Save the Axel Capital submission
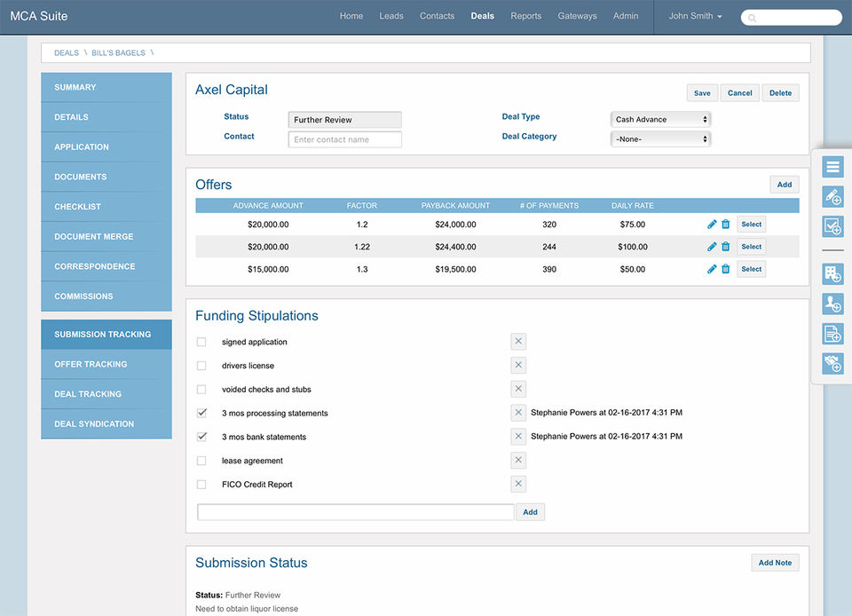Viewport: 852px width, 616px height. pos(702,93)
